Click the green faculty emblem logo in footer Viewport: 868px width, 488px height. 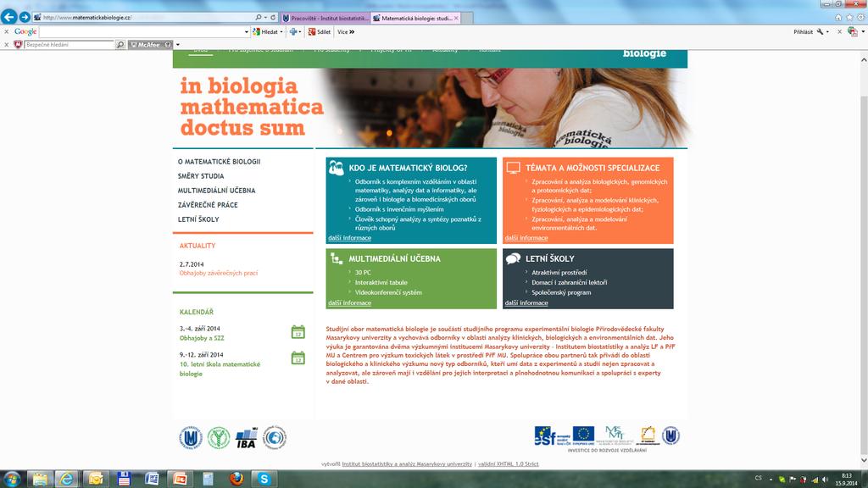219,438
